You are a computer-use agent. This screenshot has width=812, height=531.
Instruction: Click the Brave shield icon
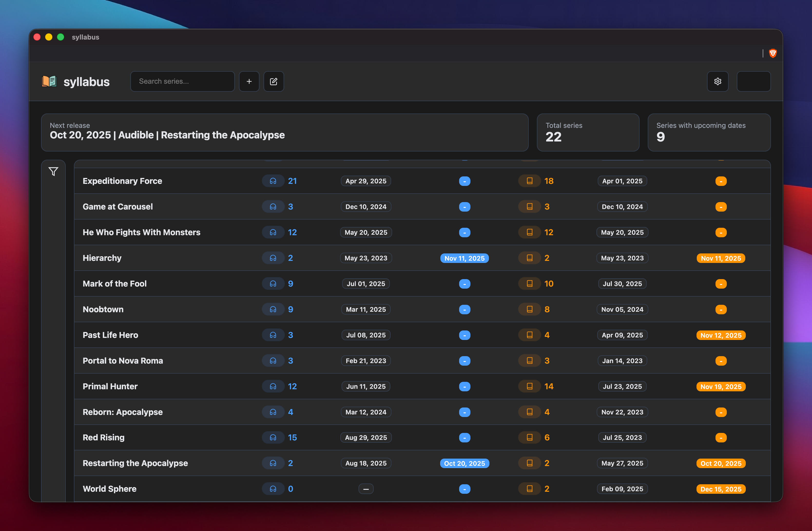773,53
